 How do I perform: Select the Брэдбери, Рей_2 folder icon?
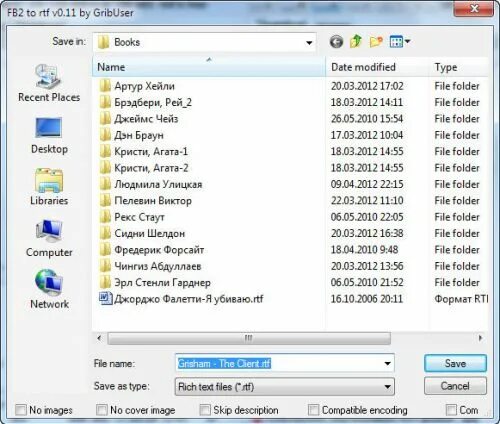click(x=105, y=102)
